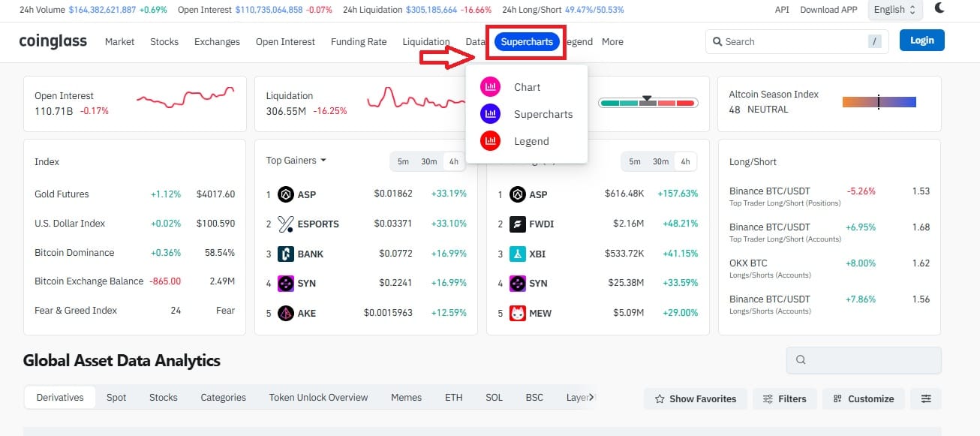
Task: Click the Download APP link
Action: (x=828, y=10)
